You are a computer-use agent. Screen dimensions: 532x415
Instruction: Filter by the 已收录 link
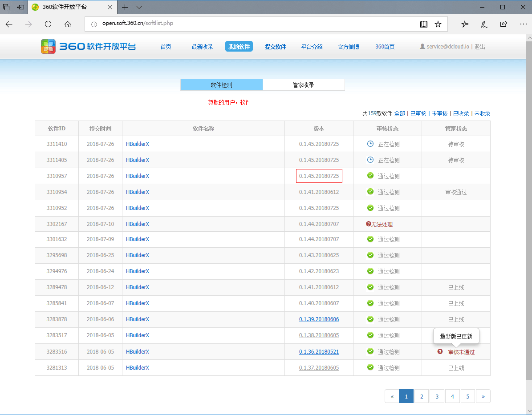coord(461,113)
